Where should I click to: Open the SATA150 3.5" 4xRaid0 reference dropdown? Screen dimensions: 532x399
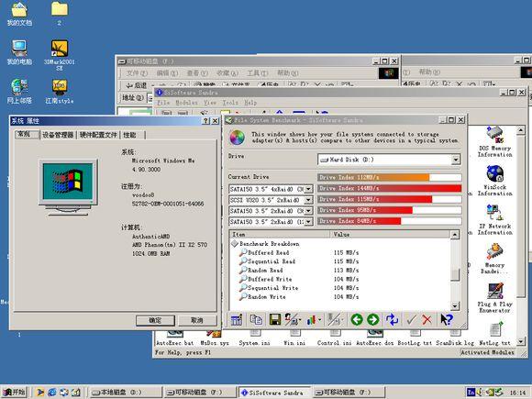pos(308,189)
